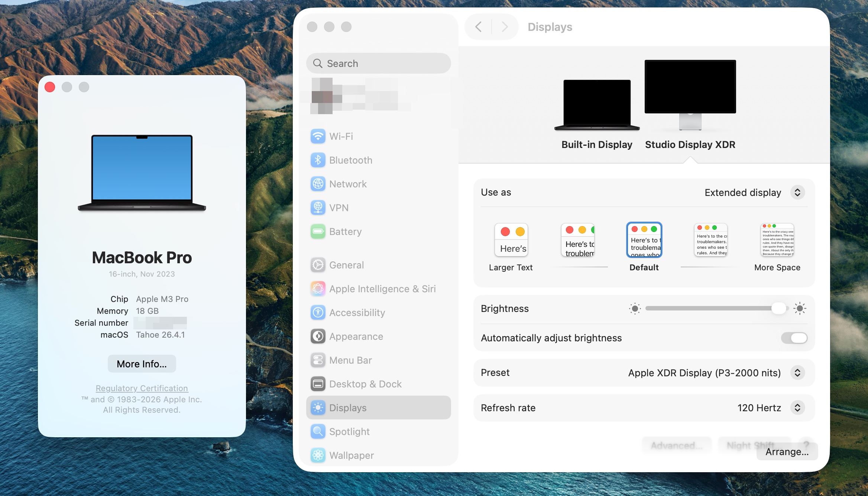Click the 16-inch, Nov 2023 model text
The height and width of the screenshot is (496, 868).
pyautogui.click(x=142, y=274)
